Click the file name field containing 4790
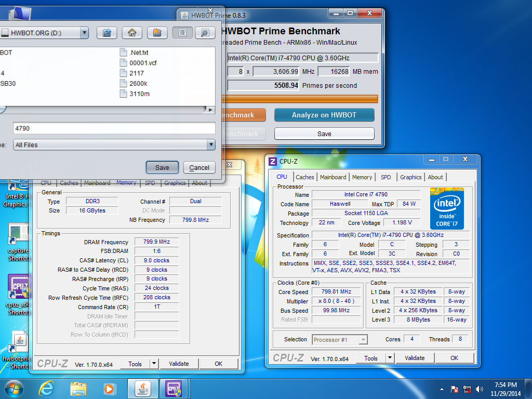The width and height of the screenshot is (532, 399). pos(114,128)
